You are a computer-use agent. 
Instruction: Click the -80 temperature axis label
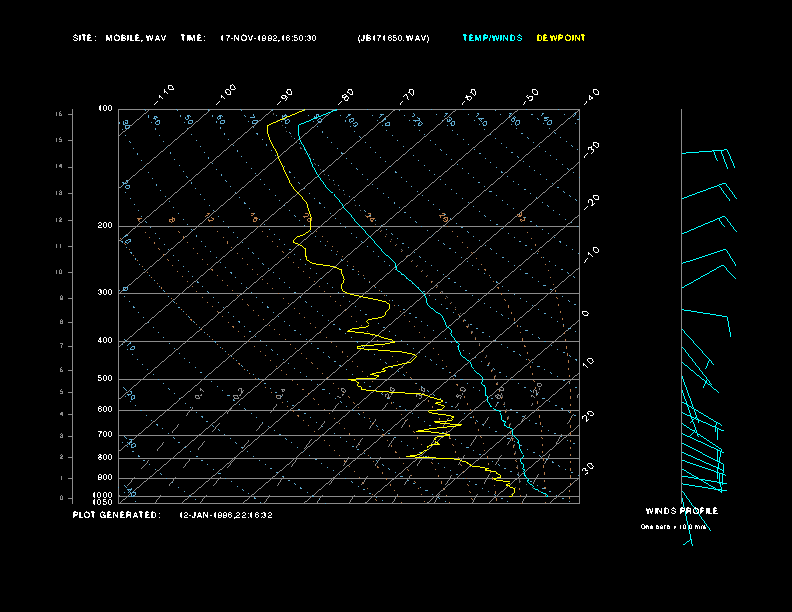347,96
